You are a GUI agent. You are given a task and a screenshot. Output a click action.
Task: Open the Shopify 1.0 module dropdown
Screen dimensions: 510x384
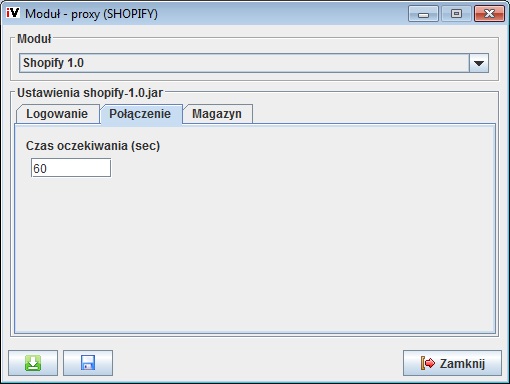(254, 63)
